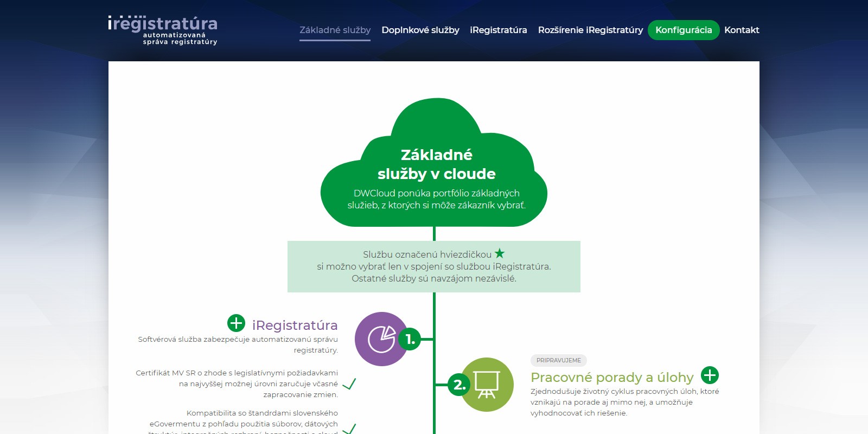Open Rozšírenie iRegistratúry menu item

point(590,30)
